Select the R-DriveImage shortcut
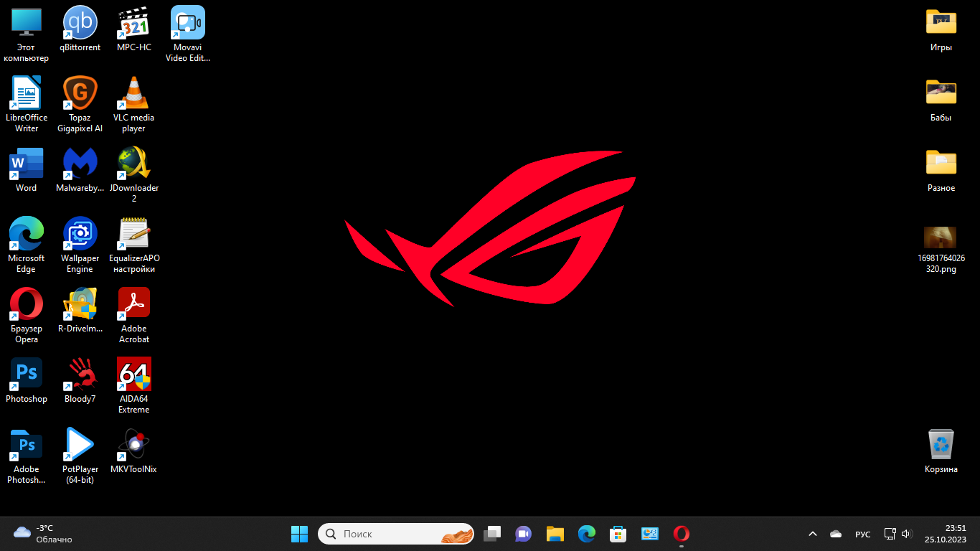Viewport: 980px width, 551px height. coord(80,311)
